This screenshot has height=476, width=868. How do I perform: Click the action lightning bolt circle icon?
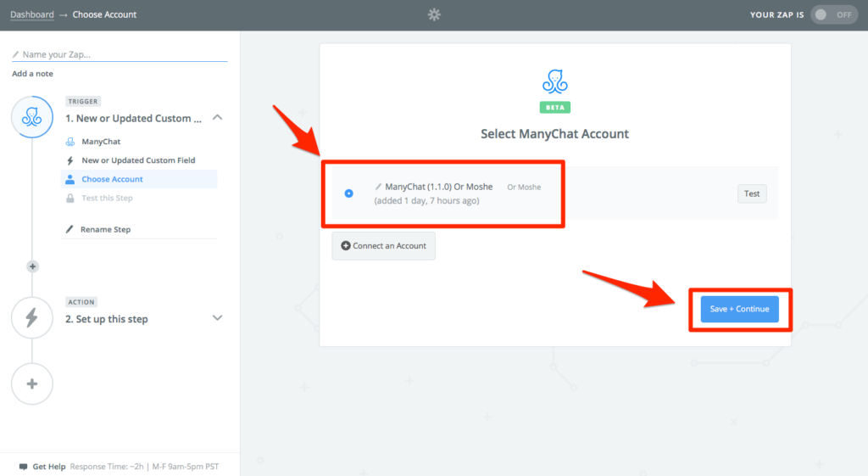tap(32, 317)
